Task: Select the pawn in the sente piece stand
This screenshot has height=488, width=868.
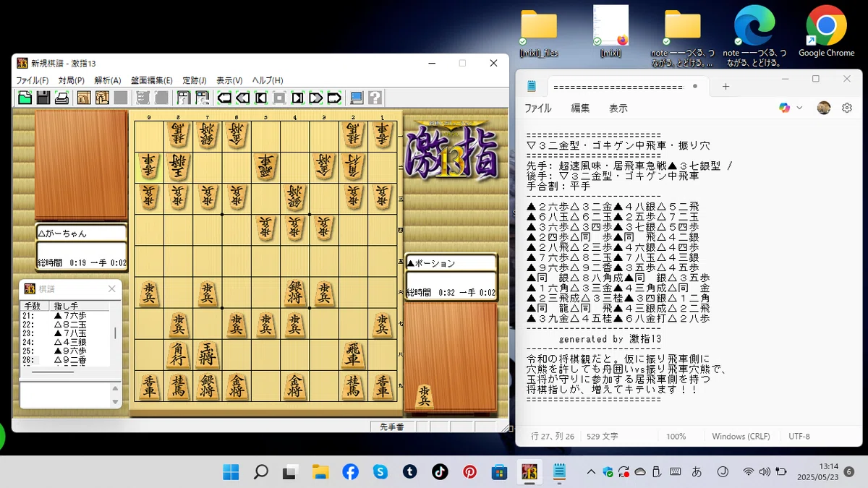Action: tap(423, 396)
